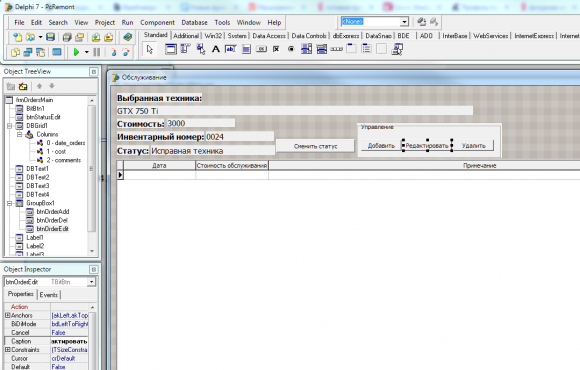Click the Pause program icon
The image size is (580, 370).
click(97, 52)
